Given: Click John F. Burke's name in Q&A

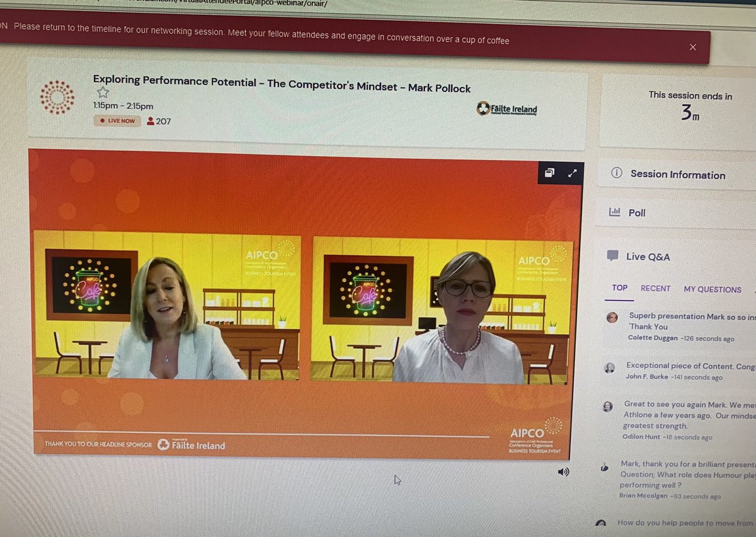Looking at the screenshot, I should [646, 378].
